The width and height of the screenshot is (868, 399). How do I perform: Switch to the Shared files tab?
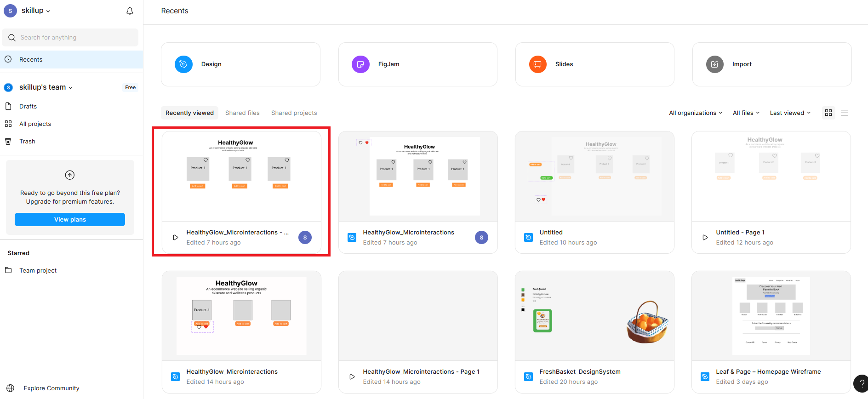click(242, 113)
